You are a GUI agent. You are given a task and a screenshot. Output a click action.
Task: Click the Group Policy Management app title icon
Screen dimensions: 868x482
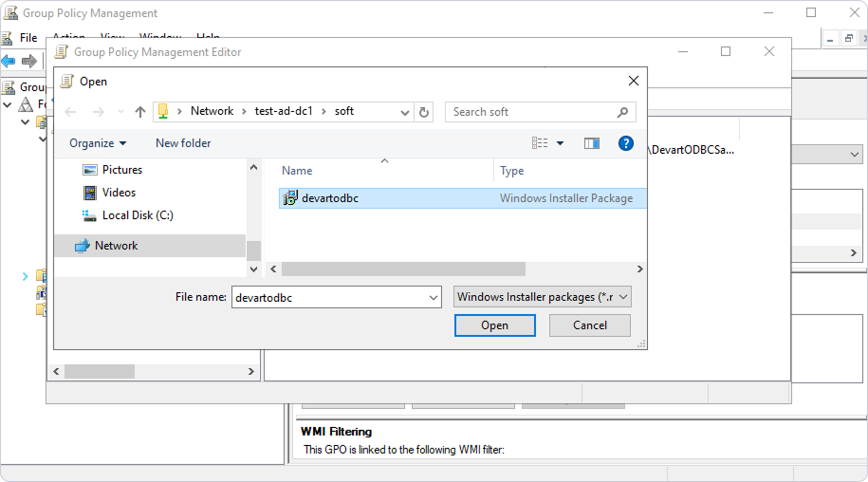tap(10, 12)
